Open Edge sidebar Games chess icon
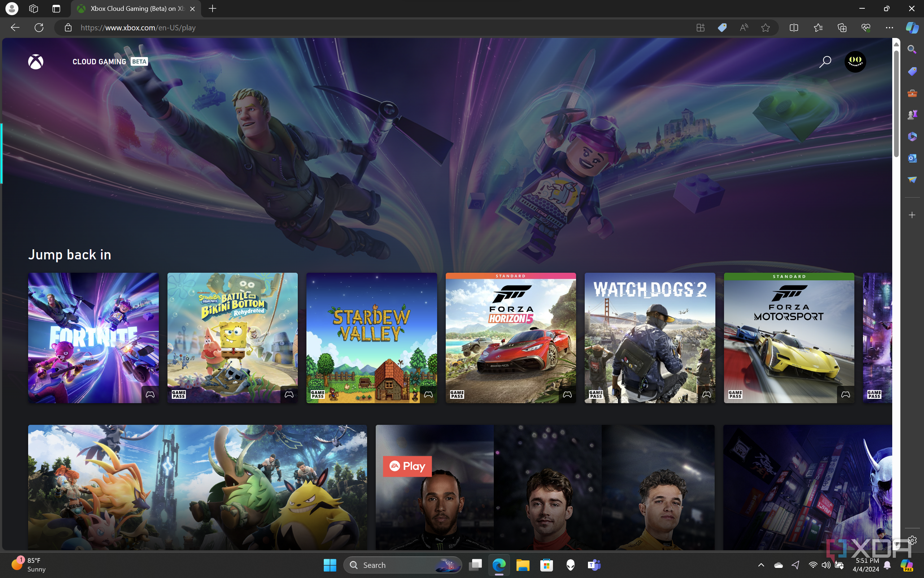Image resolution: width=924 pixels, height=578 pixels. pyautogui.click(x=912, y=115)
